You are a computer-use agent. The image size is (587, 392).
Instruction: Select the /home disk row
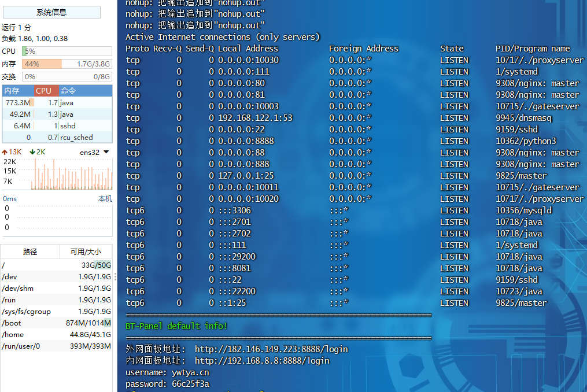pos(57,335)
